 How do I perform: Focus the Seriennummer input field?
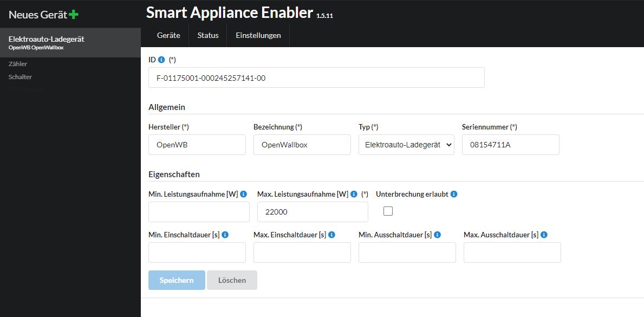coord(510,145)
